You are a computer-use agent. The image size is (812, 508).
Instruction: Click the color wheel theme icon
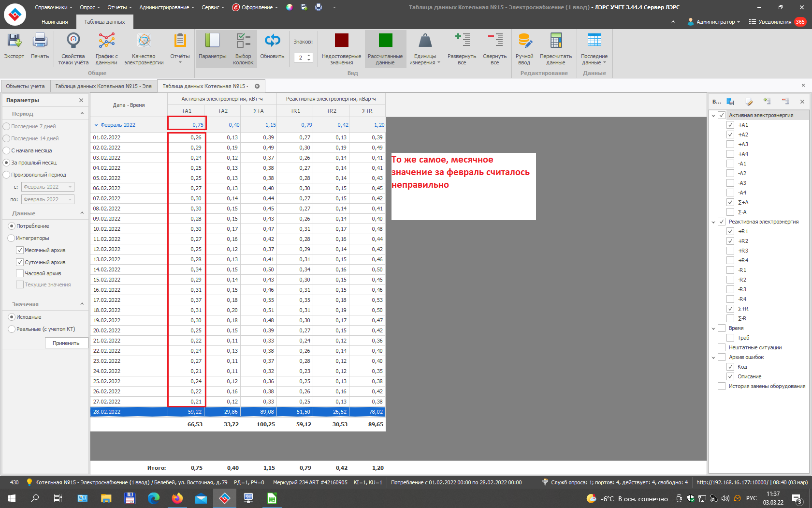click(x=289, y=7)
